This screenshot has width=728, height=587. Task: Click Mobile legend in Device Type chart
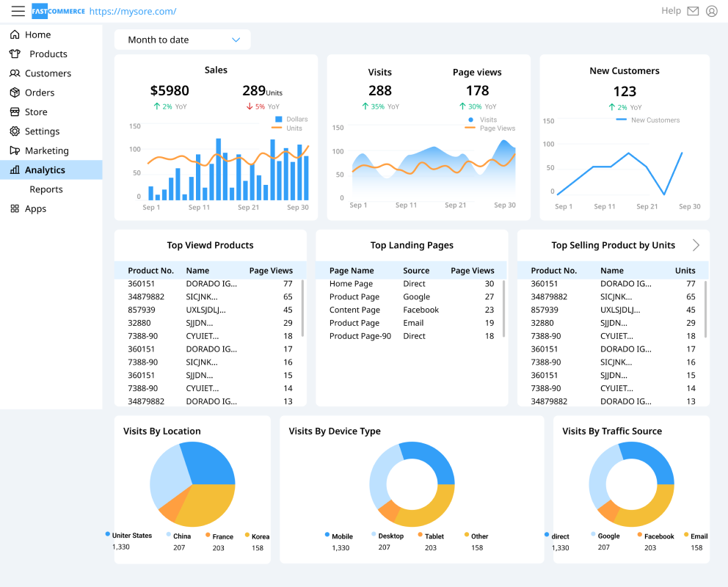[339, 536]
